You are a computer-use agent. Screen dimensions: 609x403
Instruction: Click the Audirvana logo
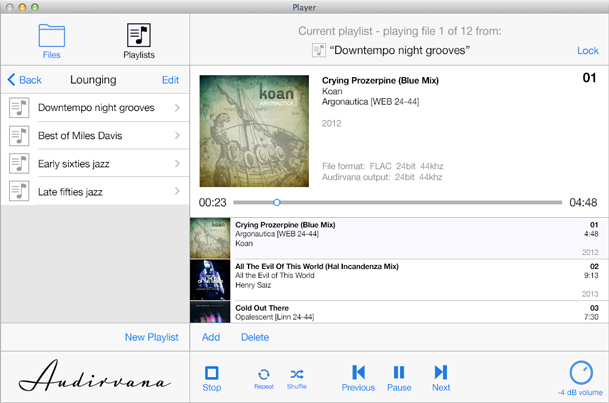tap(95, 375)
